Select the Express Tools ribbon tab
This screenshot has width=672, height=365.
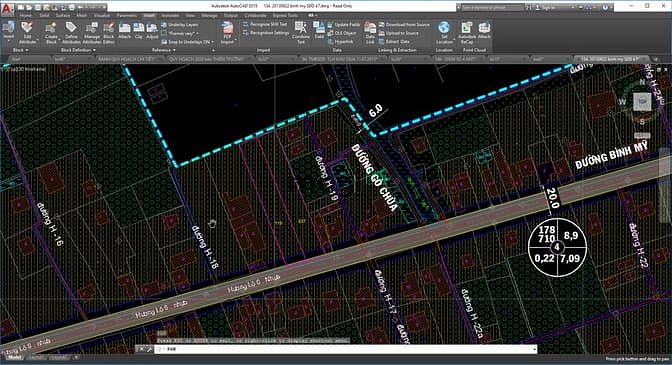[285, 15]
